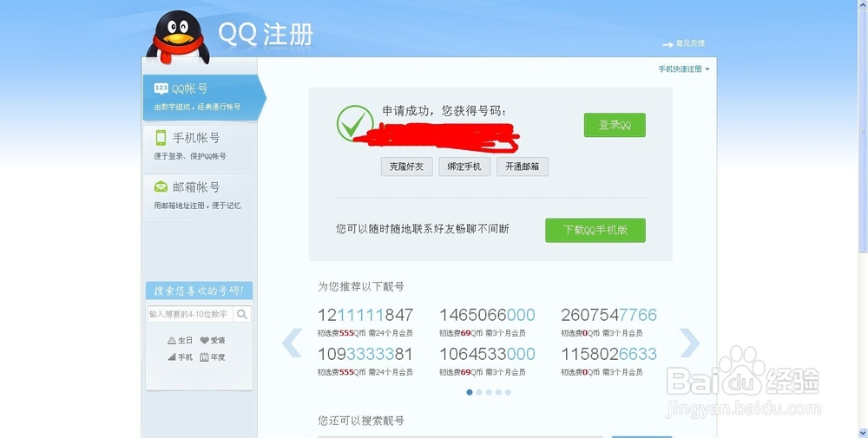Show previous recommended numbers with left arrow
Viewport: 868px width, 438px height.
click(x=293, y=343)
